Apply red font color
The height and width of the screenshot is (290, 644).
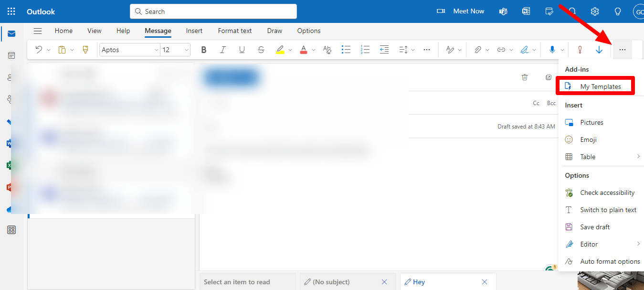tap(303, 50)
